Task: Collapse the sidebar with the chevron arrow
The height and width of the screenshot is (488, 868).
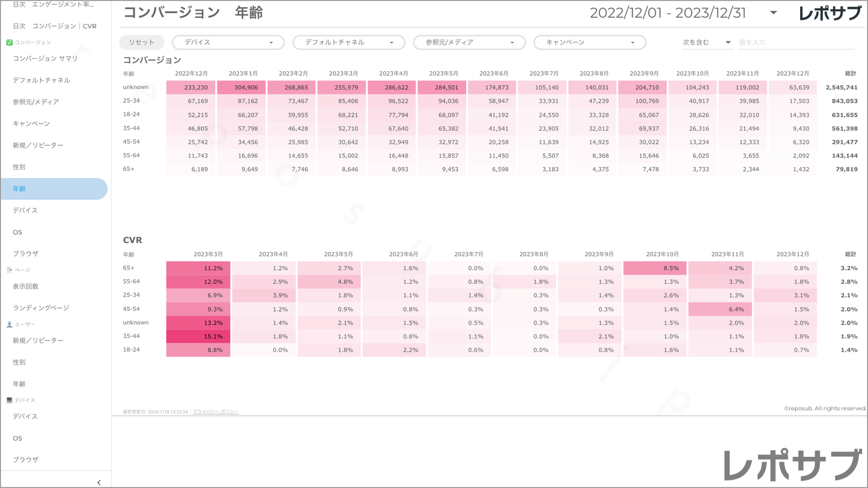Action: 99,482
